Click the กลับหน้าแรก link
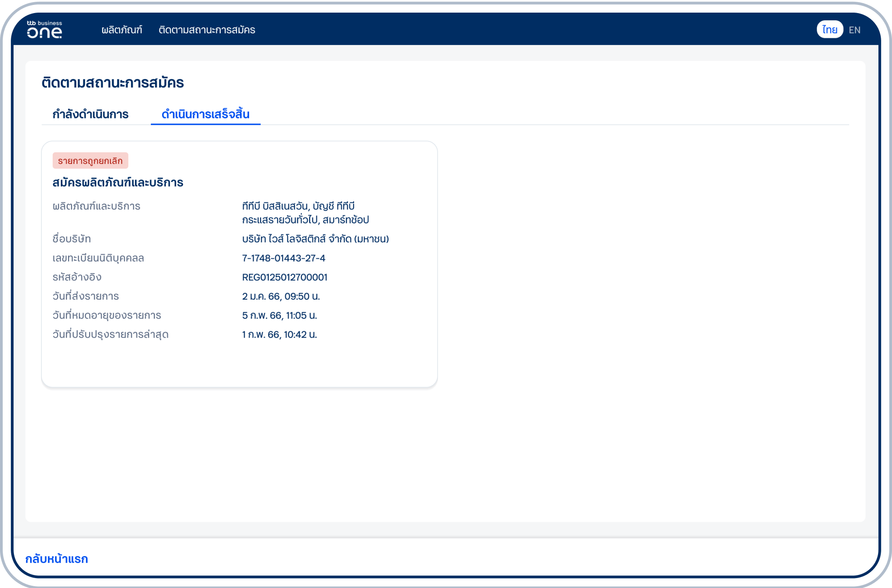Viewport: 892px width, 588px height. click(x=56, y=559)
